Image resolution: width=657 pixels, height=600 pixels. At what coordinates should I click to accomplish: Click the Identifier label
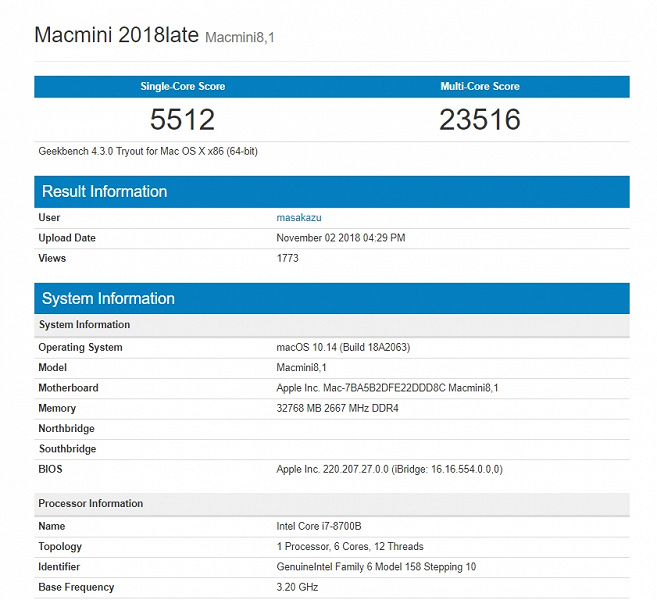point(59,567)
